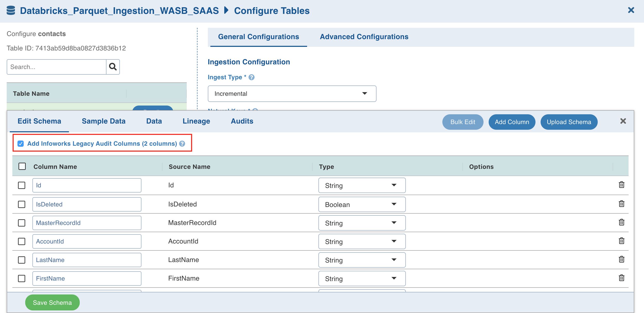Open the Sample Data tab
Image resolution: width=644 pixels, height=313 pixels.
point(104,121)
